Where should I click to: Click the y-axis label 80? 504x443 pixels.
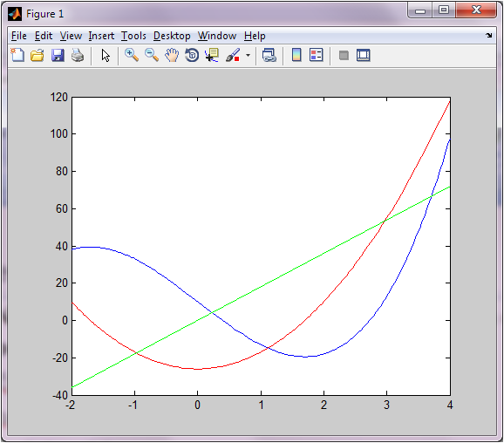(x=62, y=171)
